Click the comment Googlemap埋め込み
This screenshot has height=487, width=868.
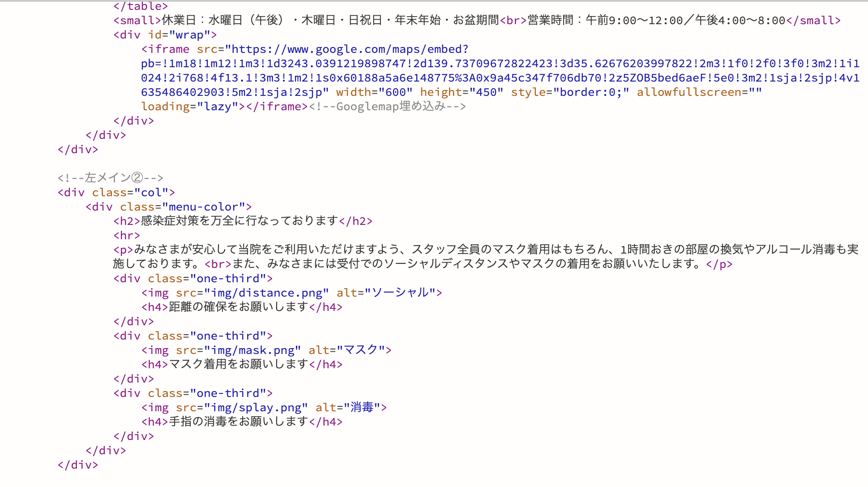(x=388, y=107)
